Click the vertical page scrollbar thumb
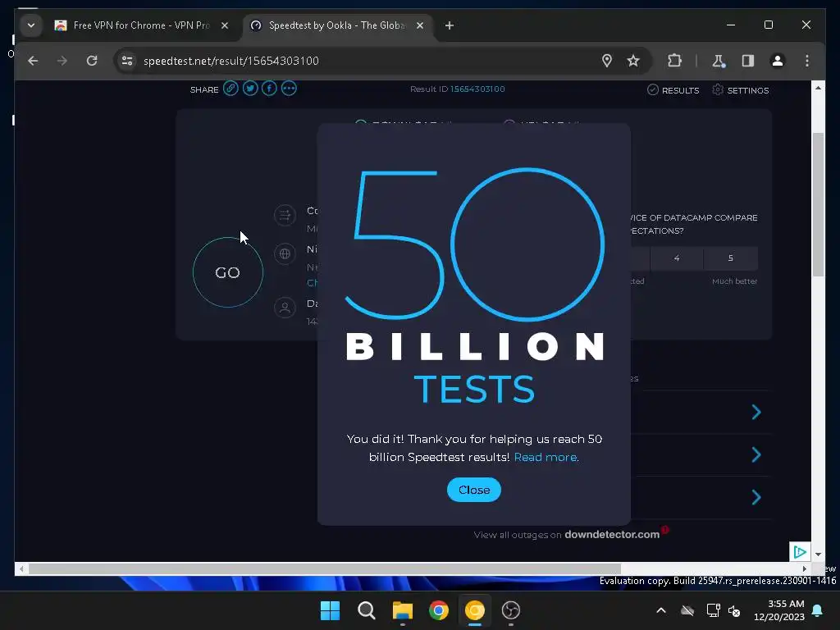The width and height of the screenshot is (840, 630). (x=818, y=204)
